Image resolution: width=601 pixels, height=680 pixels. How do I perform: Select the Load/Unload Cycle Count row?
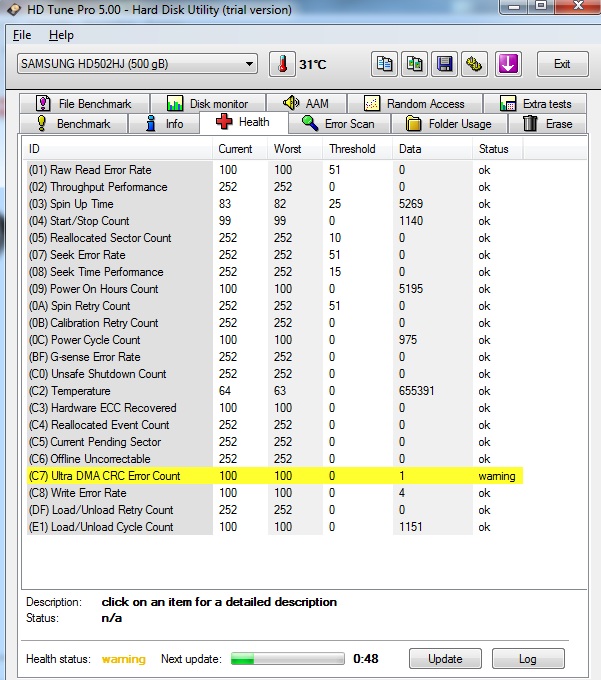pyautogui.click(x=275, y=527)
